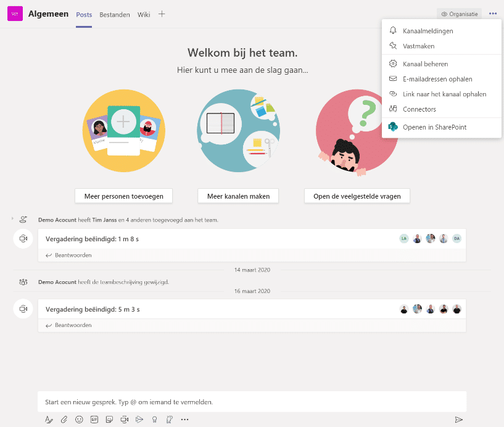Open Connectors from the menu
Screen dimensions: 504x427
[x=442, y=109]
